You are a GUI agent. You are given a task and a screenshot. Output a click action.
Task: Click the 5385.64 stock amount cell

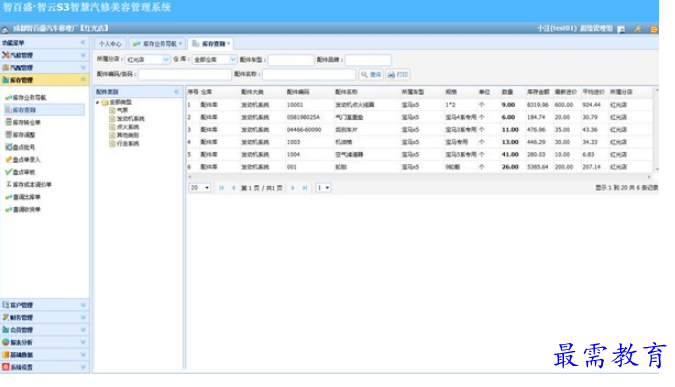tap(538, 167)
